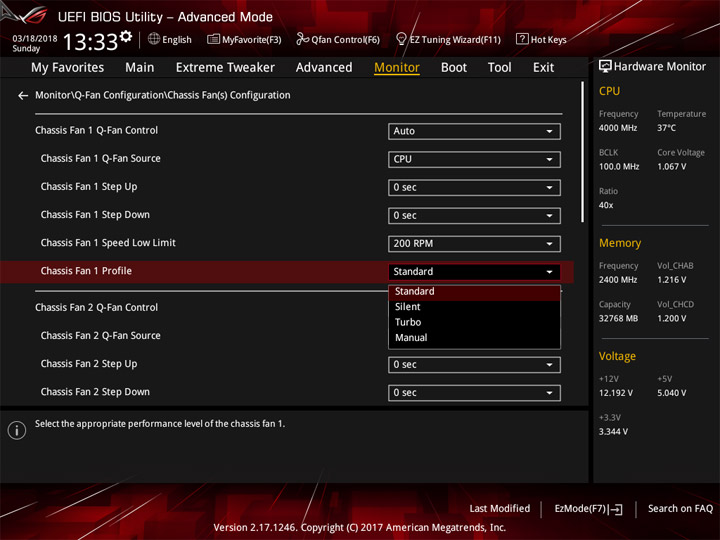The width and height of the screenshot is (720, 540).
Task: Open Chassis Fan 1 Q-Fan Control dropdown
Action: tap(474, 131)
